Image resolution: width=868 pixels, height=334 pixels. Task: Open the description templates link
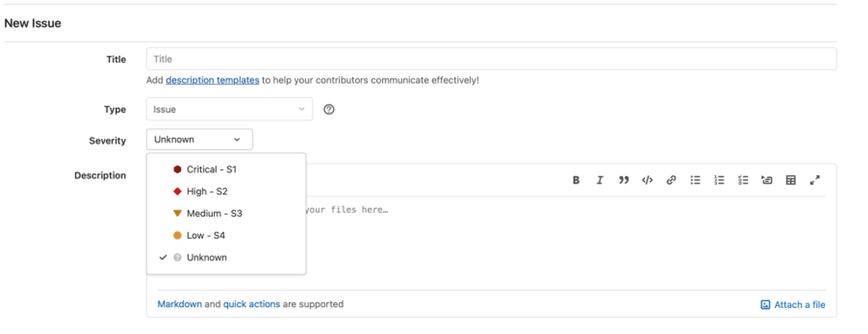pyautogui.click(x=213, y=79)
